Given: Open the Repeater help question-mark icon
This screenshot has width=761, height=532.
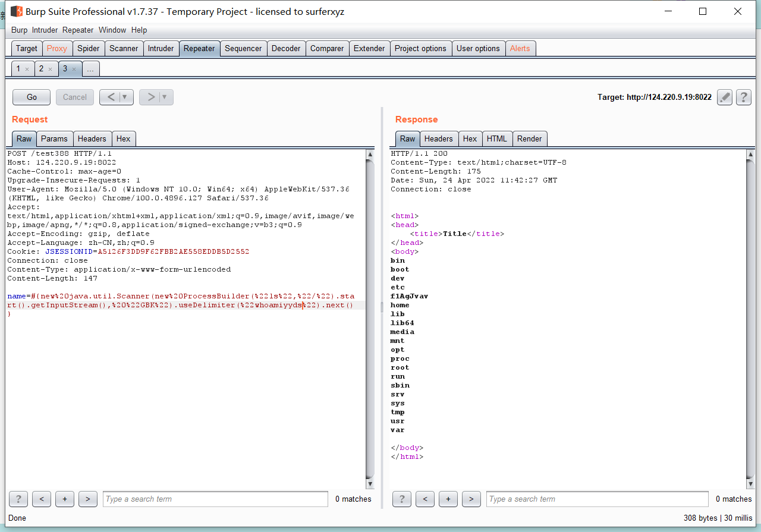Looking at the screenshot, I should (x=743, y=97).
